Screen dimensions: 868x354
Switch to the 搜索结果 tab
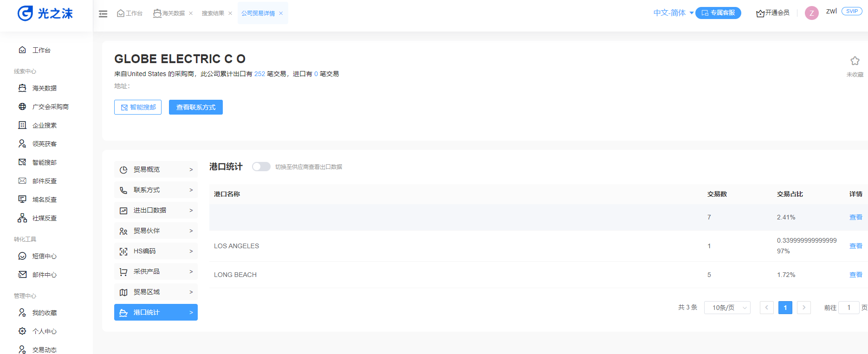(x=213, y=13)
